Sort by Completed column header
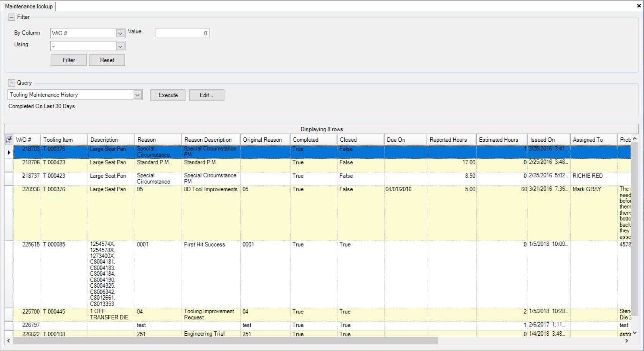Viewport: 644px width, 351px height. pyautogui.click(x=314, y=140)
